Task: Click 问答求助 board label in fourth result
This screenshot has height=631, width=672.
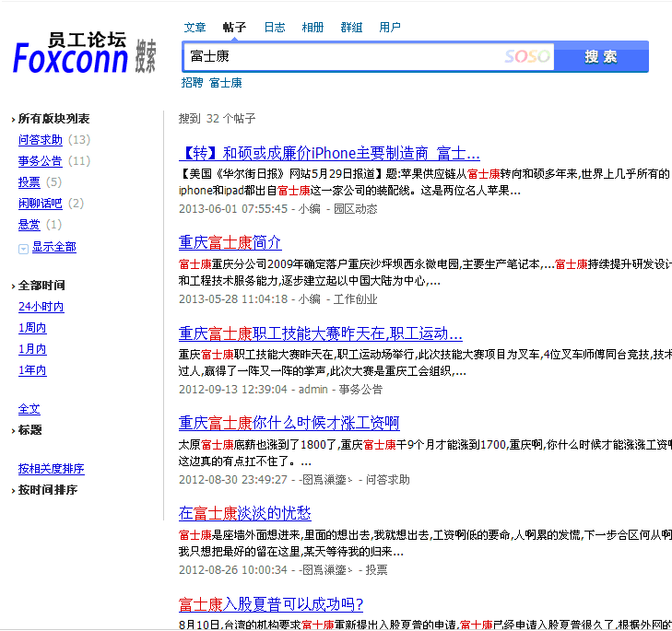Action: pos(388,480)
